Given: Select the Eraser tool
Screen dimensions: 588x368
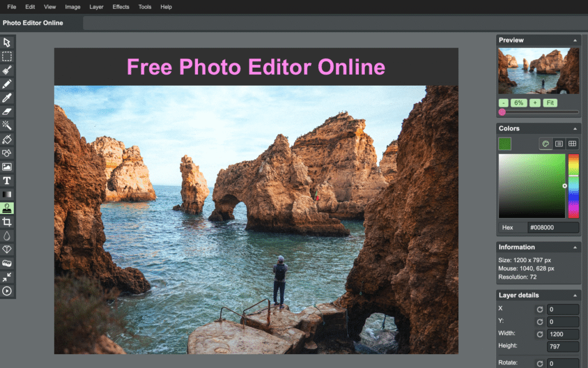Looking at the screenshot, I should (7, 112).
